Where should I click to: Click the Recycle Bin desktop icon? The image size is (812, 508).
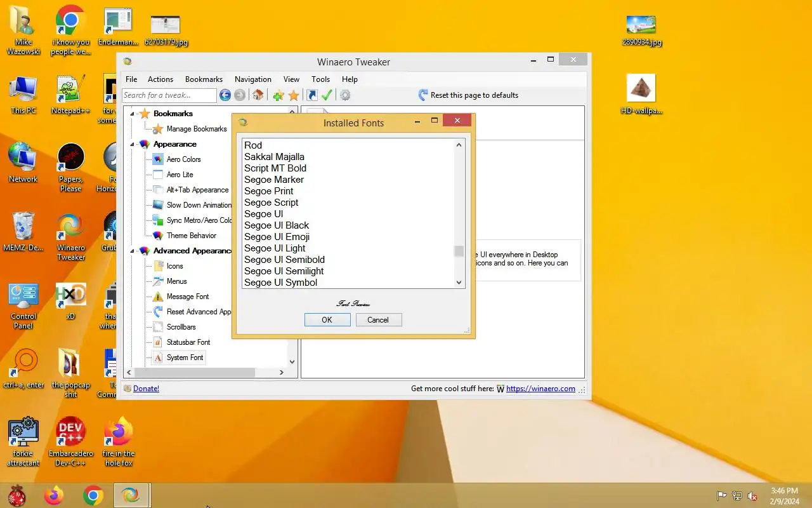(23, 231)
